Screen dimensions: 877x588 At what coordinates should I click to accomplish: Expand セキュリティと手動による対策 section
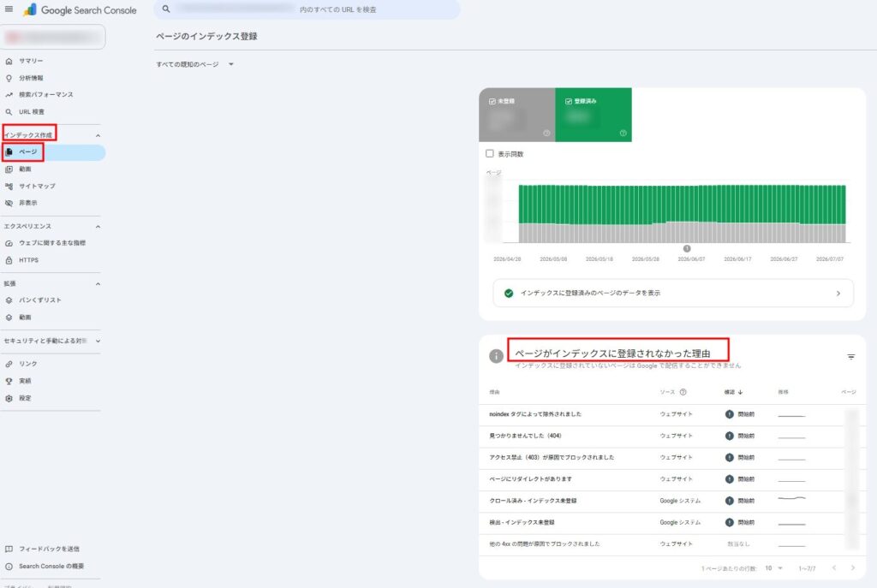(x=98, y=341)
